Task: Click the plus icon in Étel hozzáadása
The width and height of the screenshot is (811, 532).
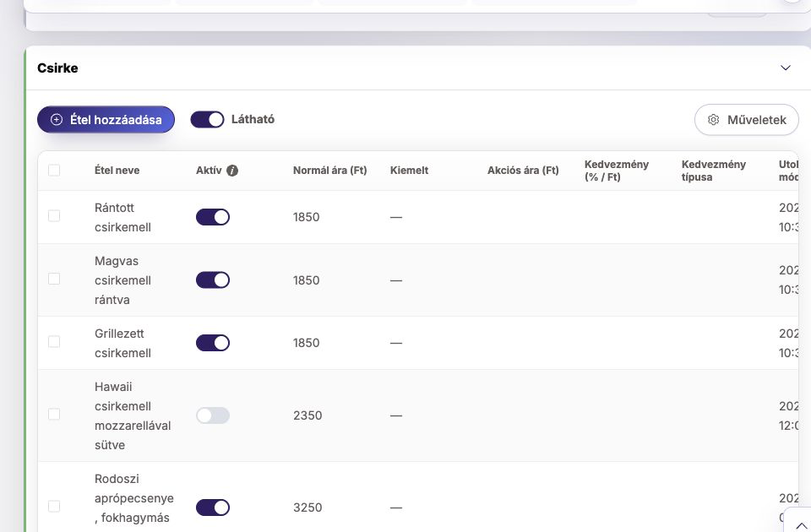Action: point(57,119)
